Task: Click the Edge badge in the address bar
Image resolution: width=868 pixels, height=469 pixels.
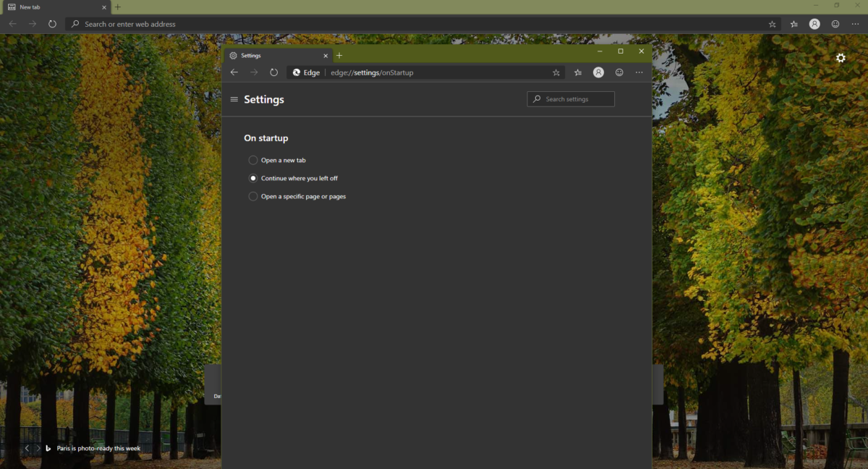Action: [x=306, y=72]
